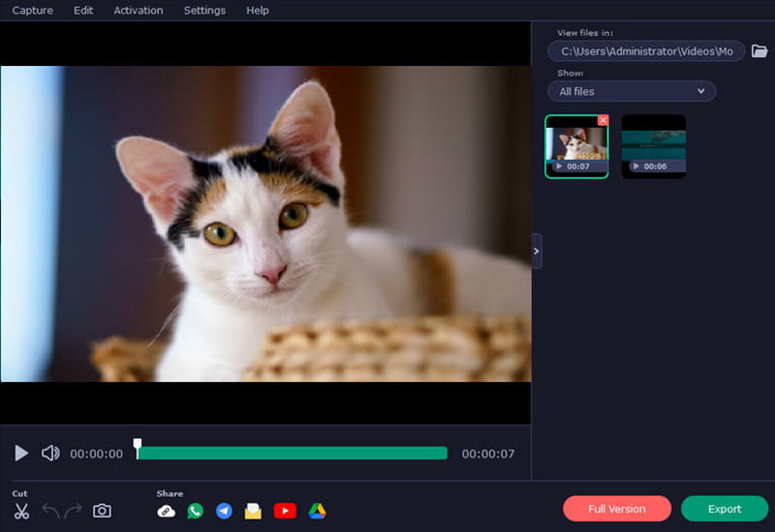Screen dimensions: 775x532
Task: Share the video to WhatsApp
Action: tap(195, 511)
